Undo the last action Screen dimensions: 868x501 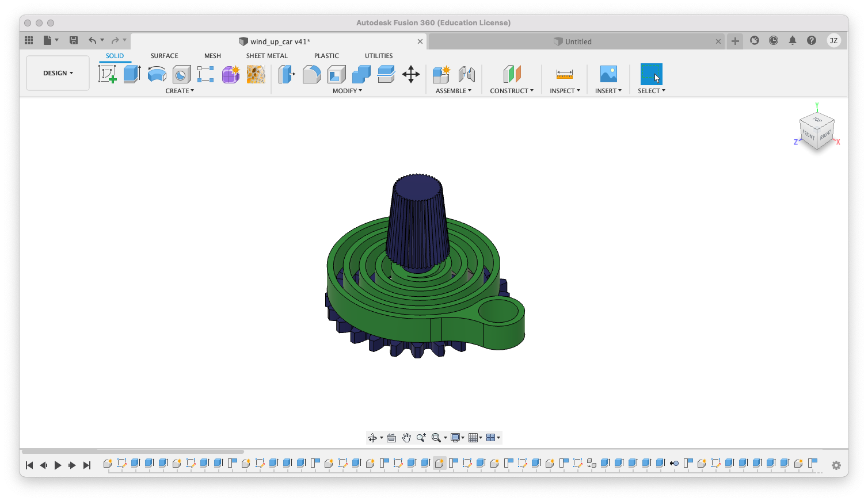pyautogui.click(x=93, y=40)
